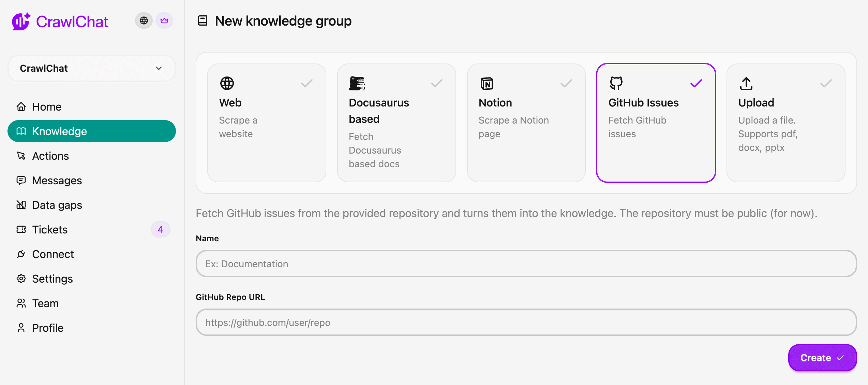The height and width of the screenshot is (385, 868).
Task: Click the purple checkmark on GitHub Issues
Action: 696,83
